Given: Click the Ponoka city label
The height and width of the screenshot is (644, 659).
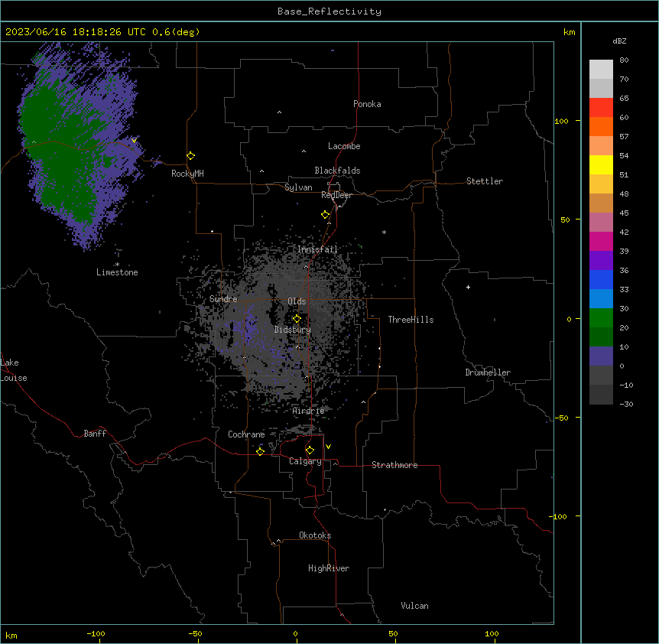Looking at the screenshot, I should (x=367, y=104).
